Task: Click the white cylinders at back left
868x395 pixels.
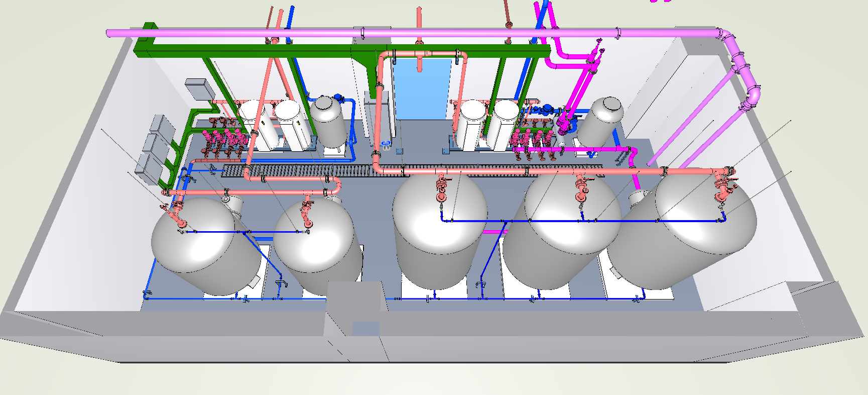Action: (x=274, y=125)
